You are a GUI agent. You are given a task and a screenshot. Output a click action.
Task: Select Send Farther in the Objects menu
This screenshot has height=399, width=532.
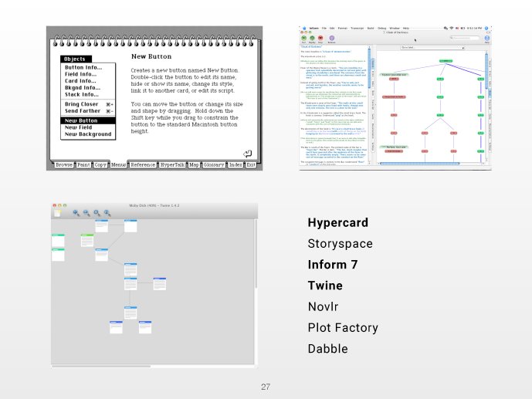88,111
